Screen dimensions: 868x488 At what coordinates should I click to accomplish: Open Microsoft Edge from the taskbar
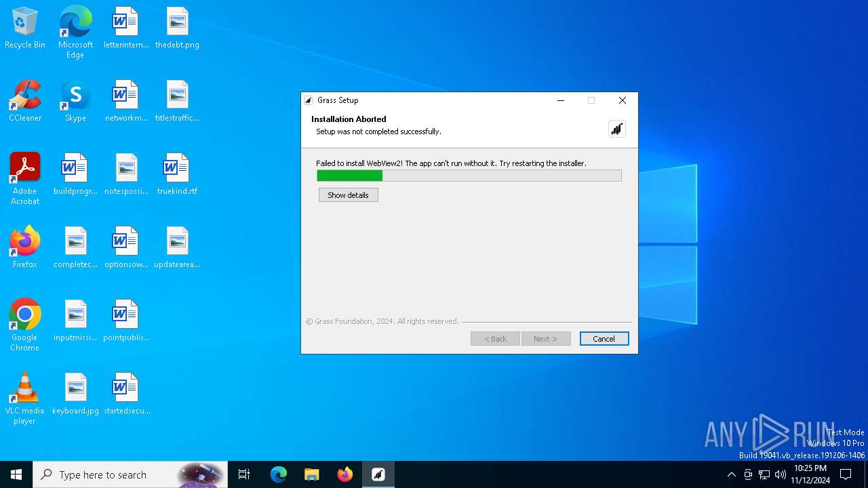coord(279,474)
